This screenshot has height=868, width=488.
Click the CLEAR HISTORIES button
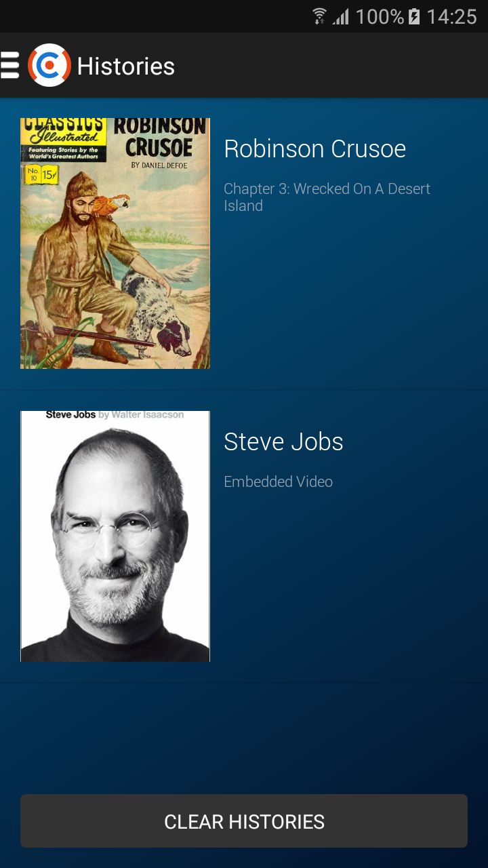click(244, 821)
